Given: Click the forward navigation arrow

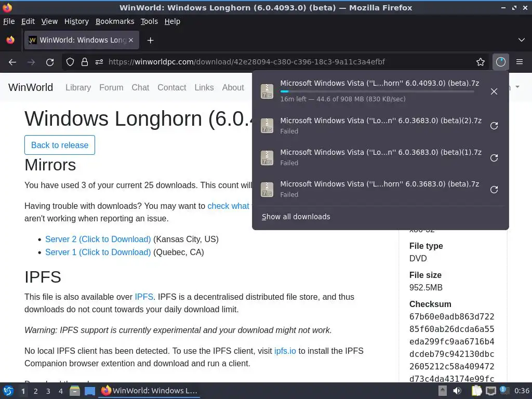Looking at the screenshot, I should tap(31, 62).
